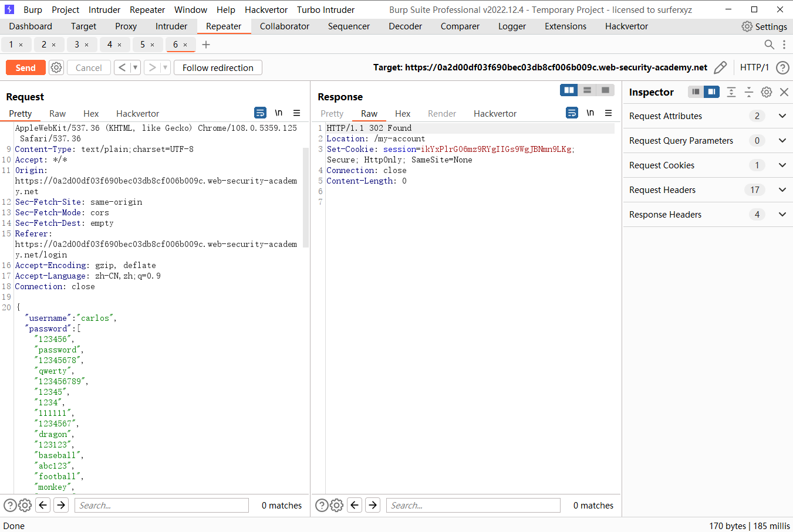Switch to tabbed layout view
This screenshot has width=793, height=532.
tap(605, 90)
